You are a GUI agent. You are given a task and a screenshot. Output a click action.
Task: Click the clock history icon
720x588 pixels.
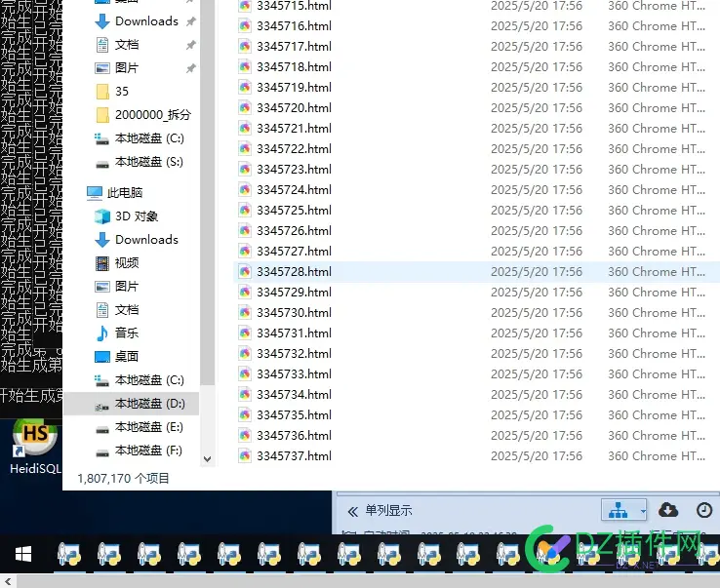[704, 510]
